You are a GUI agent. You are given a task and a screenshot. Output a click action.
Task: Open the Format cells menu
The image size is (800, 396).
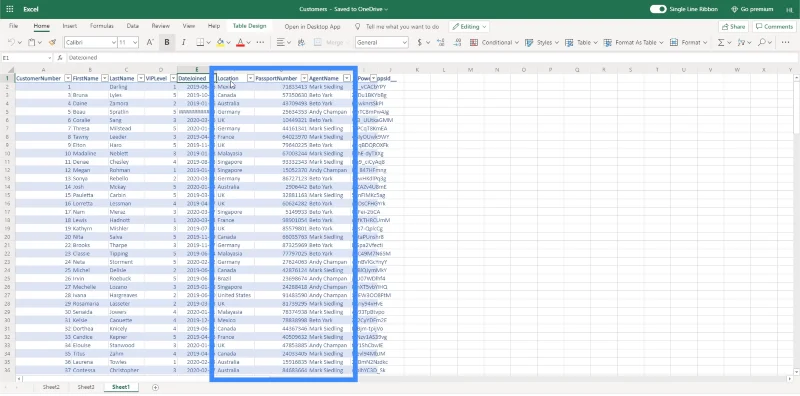pyautogui.click(x=688, y=42)
